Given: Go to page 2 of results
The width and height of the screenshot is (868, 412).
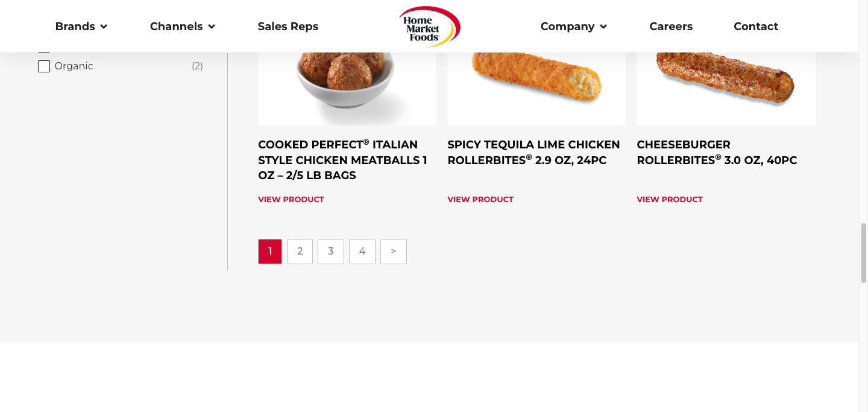Looking at the screenshot, I should pyautogui.click(x=300, y=252).
